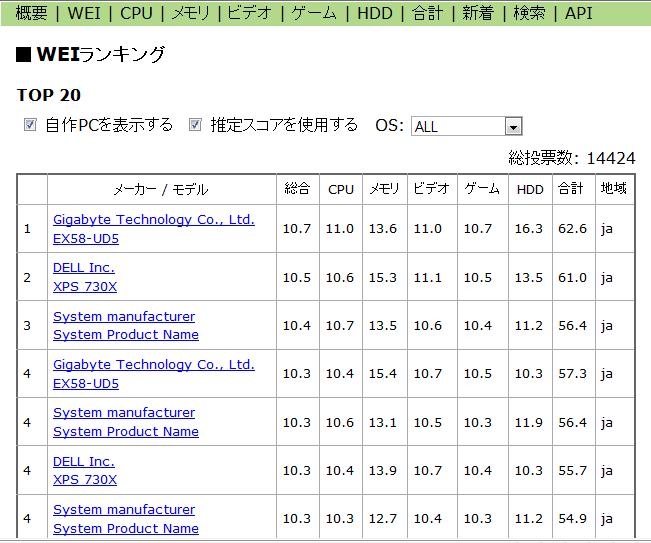The height and width of the screenshot is (543, 651).
Task: Click EX58-UD5 link in rank 1 row
Action: tap(86, 239)
